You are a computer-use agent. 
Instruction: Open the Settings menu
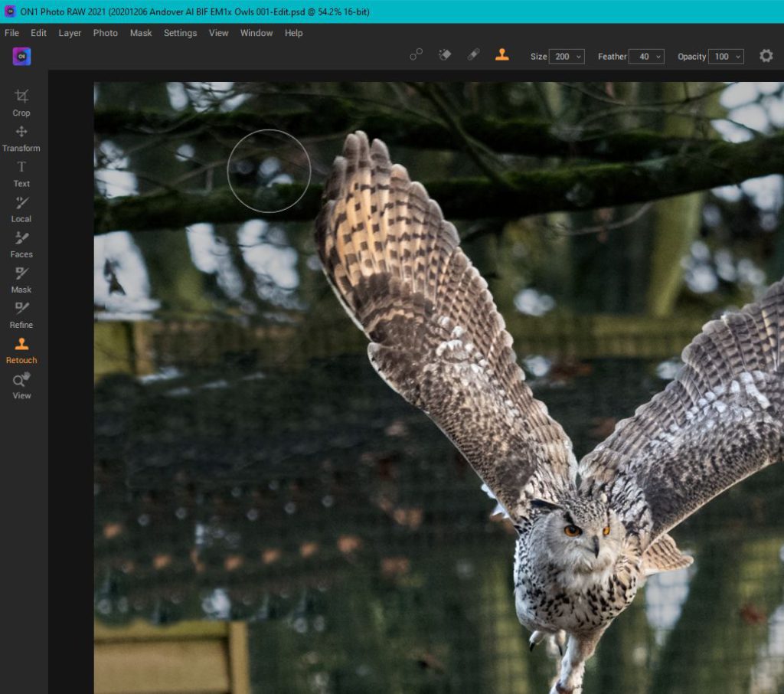click(x=180, y=33)
